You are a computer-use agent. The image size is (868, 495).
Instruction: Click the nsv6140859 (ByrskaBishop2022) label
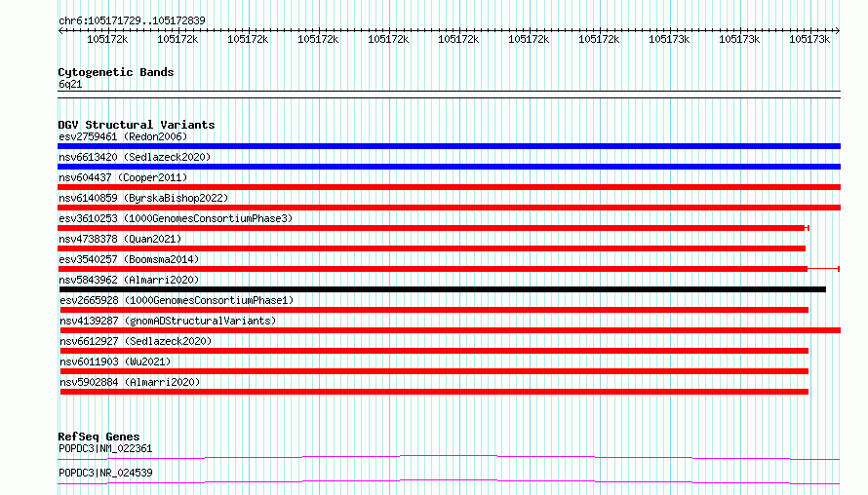pos(143,198)
